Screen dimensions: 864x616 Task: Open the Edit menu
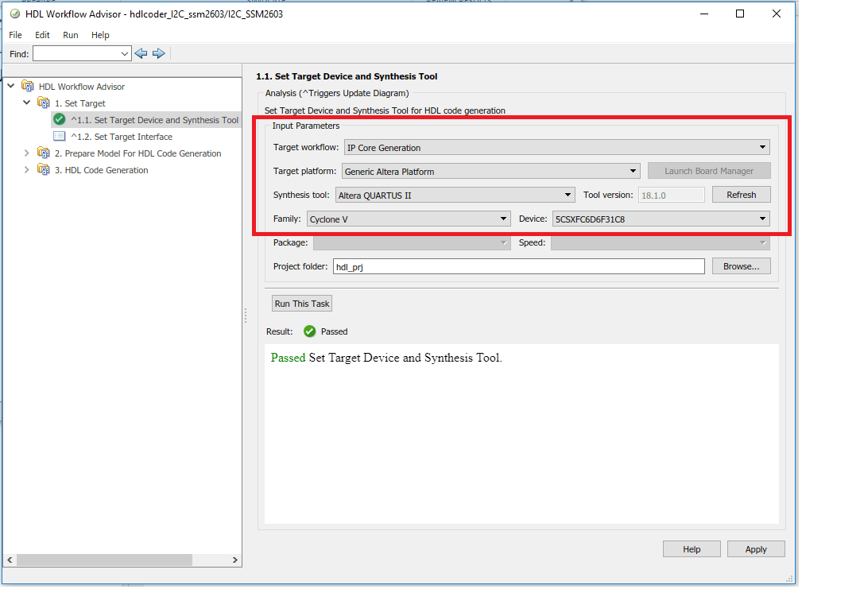pos(42,35)
